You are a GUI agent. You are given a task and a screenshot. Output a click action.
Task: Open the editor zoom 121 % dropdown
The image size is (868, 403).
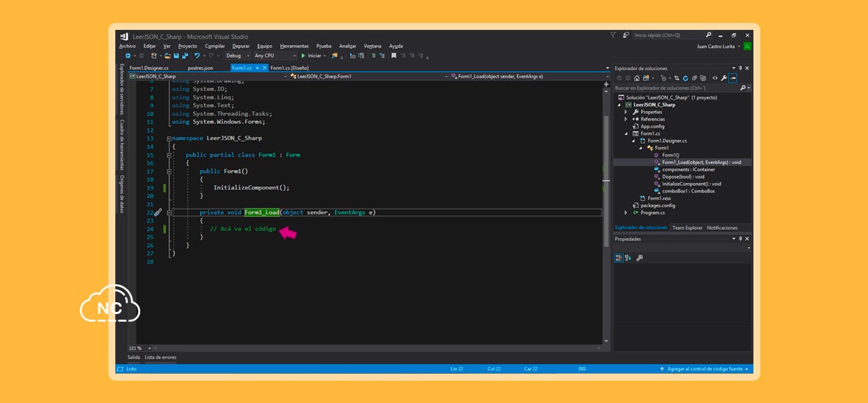click(x=138, y=347)
